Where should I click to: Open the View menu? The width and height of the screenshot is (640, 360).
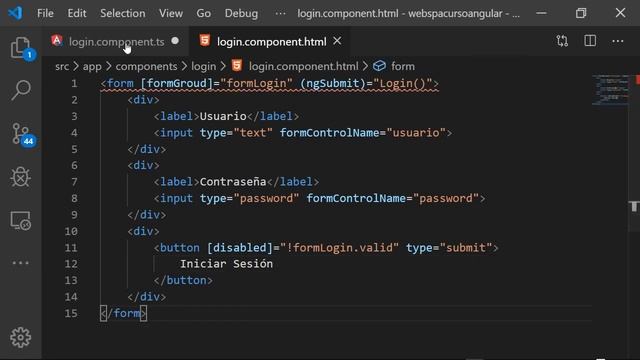coord(171,13)
